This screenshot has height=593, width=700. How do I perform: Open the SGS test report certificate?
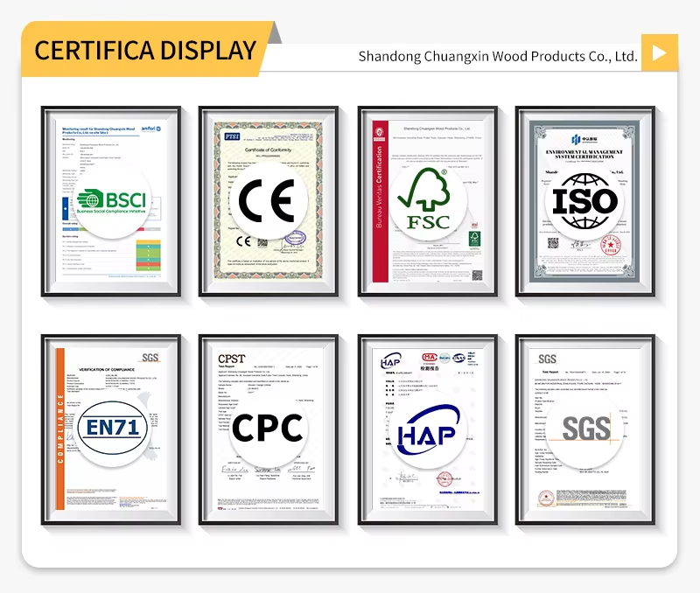[x=584, y=429]
